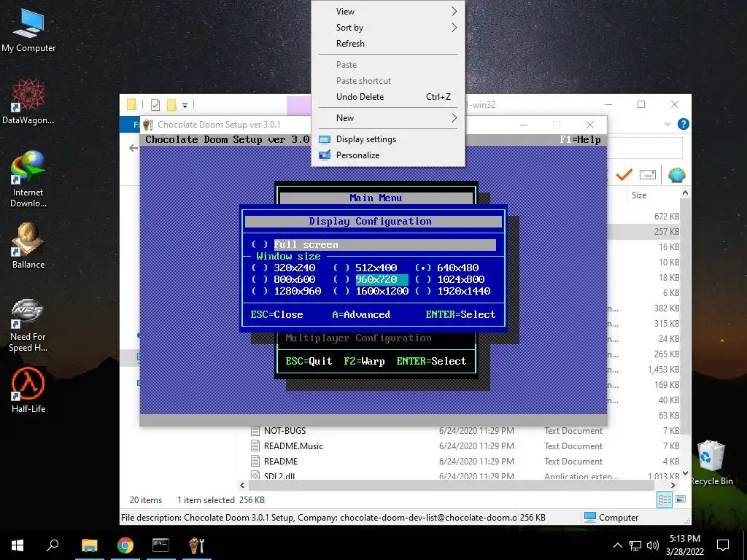
Task: Click ENTER=Select in Display Configuration
Action: point(460,315)
